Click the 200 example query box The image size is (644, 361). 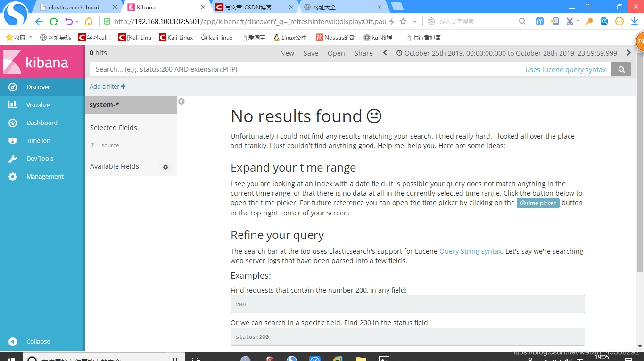pyautogui.click(x=407, y=304)
